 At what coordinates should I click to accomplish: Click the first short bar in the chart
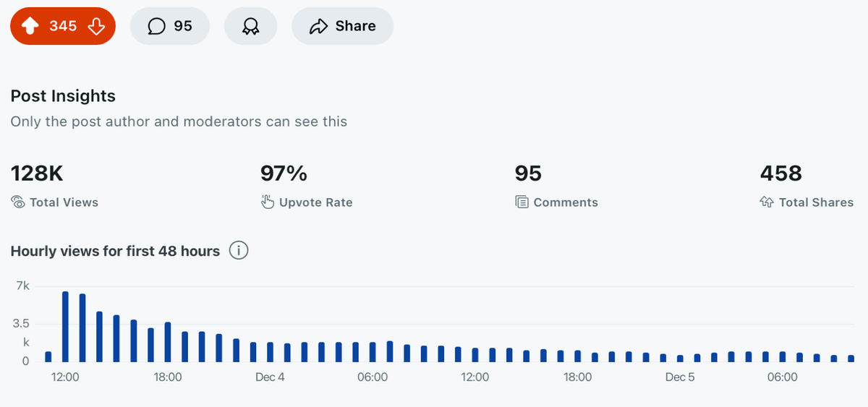click(48, 356)
